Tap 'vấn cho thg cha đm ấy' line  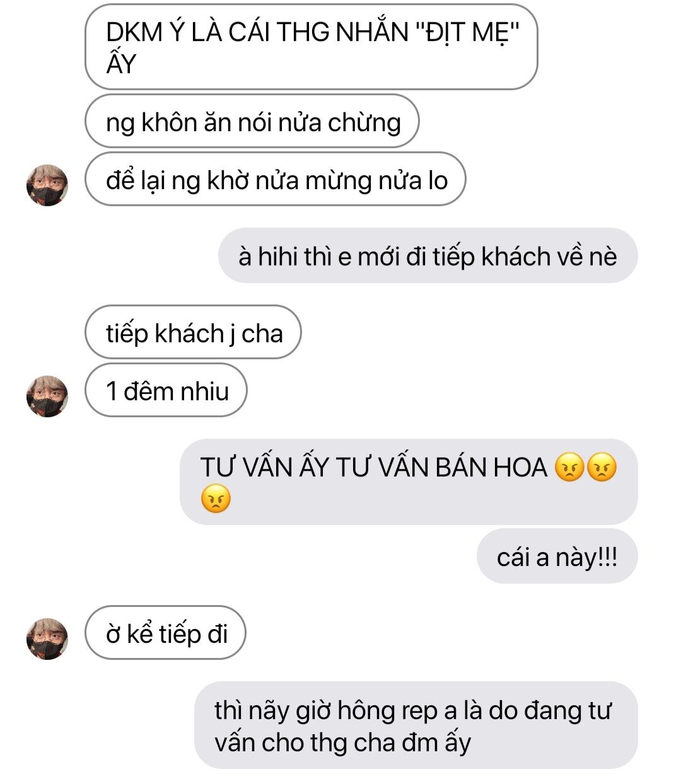click(342, 742)
